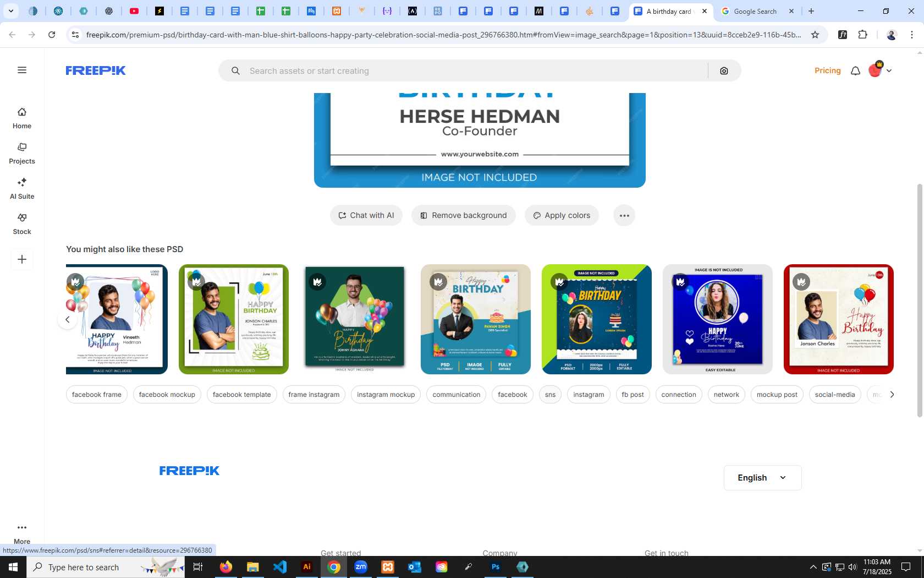Click Remove background button
Viewport: 924px width, 578px height.
[x=464, y=215]
